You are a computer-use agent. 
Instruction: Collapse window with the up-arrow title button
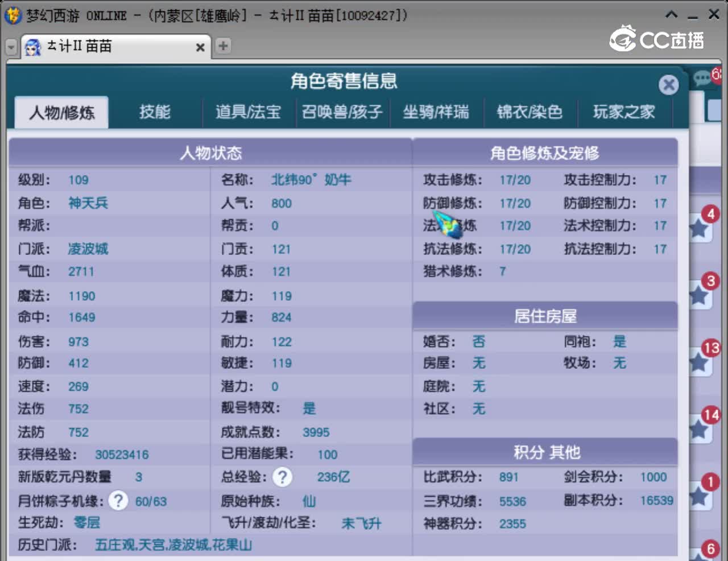[x=672, y=15]
